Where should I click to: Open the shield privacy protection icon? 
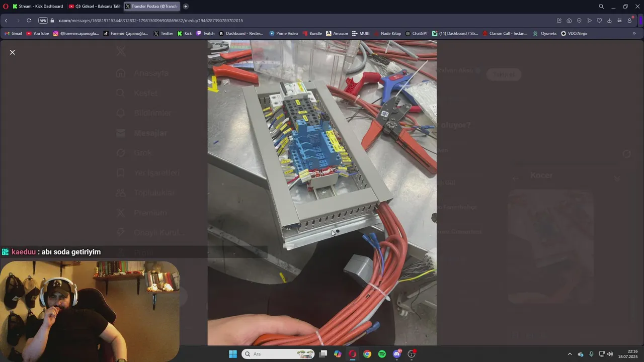click(579, 21)
